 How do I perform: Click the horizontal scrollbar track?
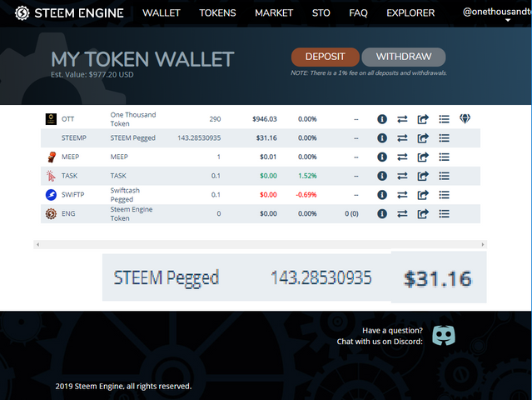pyautogui.click(x=261, y=244)
